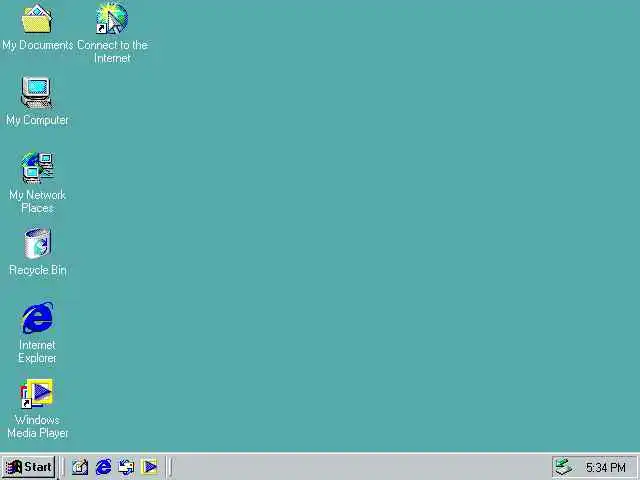The width and height of the screenshot is (640, 480).
Task: Launch Windows Media Player from Quick Launch
Action: [149, 467]
